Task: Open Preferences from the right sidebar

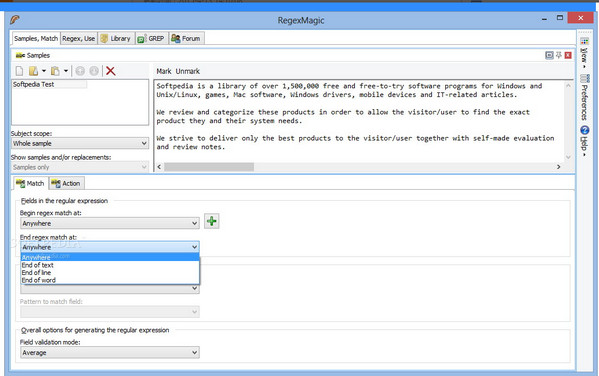Action: coord(584,97)
